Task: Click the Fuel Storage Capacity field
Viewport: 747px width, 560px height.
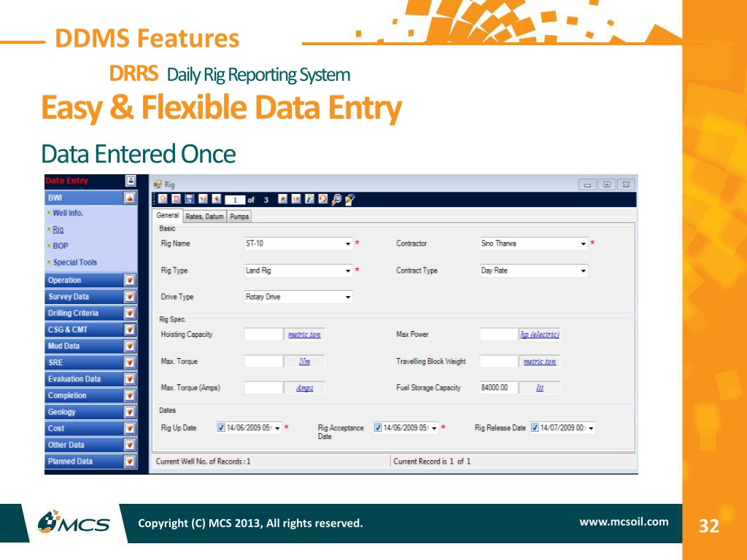Action: pos(499,388)
